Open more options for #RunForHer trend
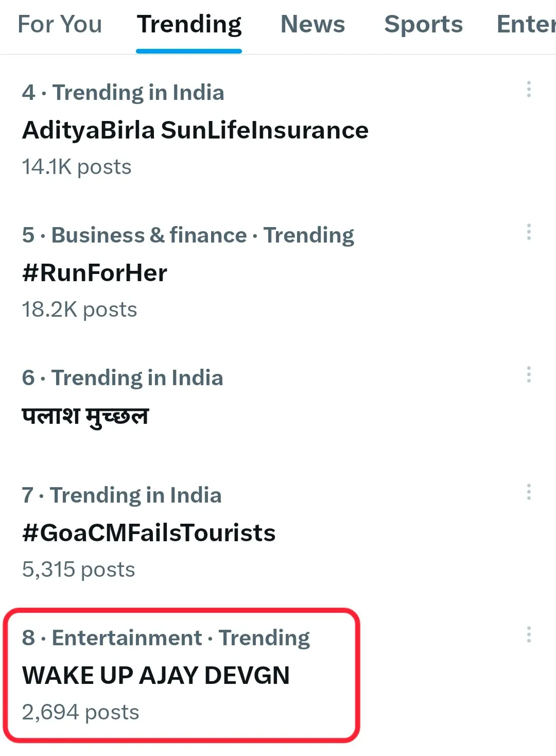 click(x=529, y=232)
